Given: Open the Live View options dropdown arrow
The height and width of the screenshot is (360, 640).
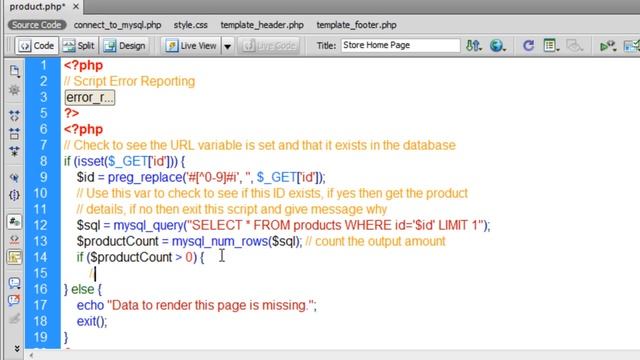Looking at the screenshot, I should [x=227, y=46].
